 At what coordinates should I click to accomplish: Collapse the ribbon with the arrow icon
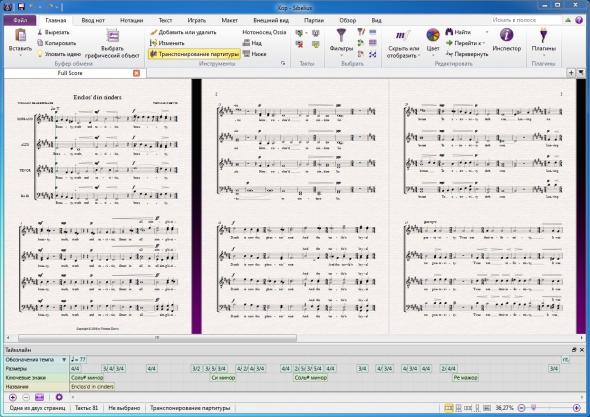point(569,20)
